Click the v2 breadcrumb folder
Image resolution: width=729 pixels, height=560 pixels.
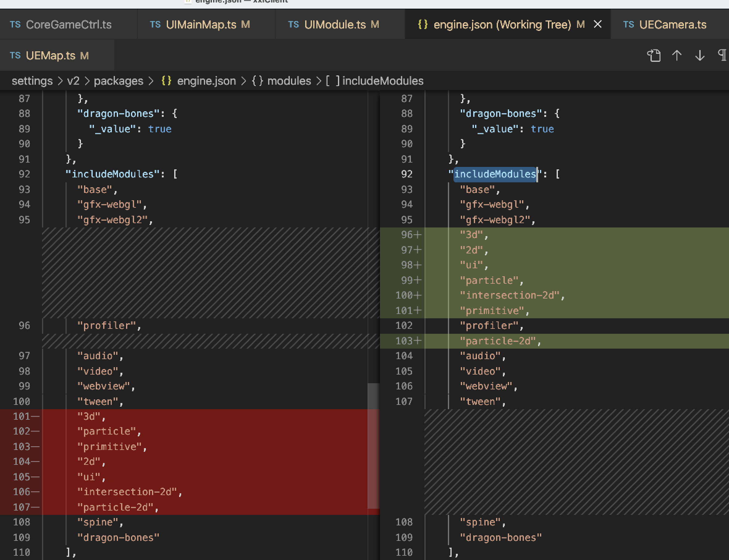tap(73, 81)
